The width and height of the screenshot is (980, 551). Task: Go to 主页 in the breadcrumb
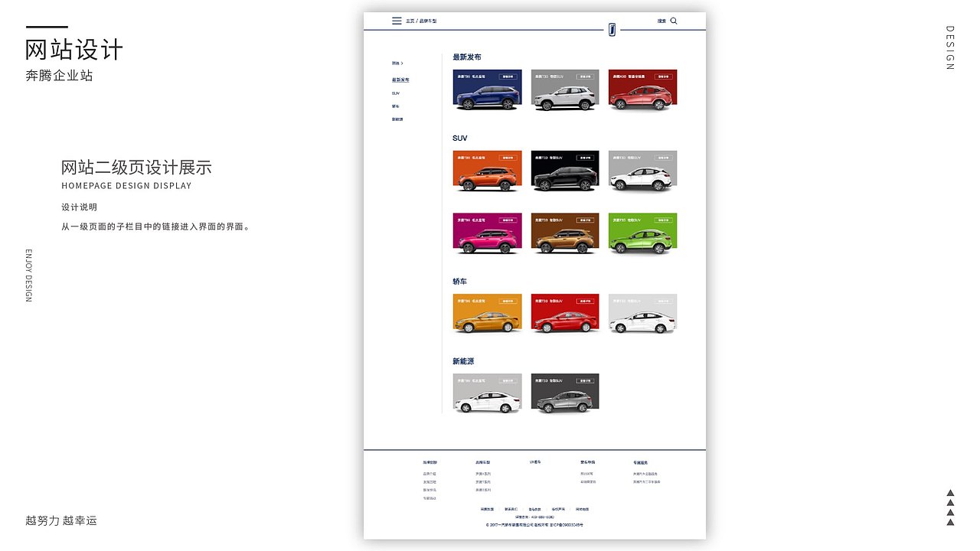point(410,21)
